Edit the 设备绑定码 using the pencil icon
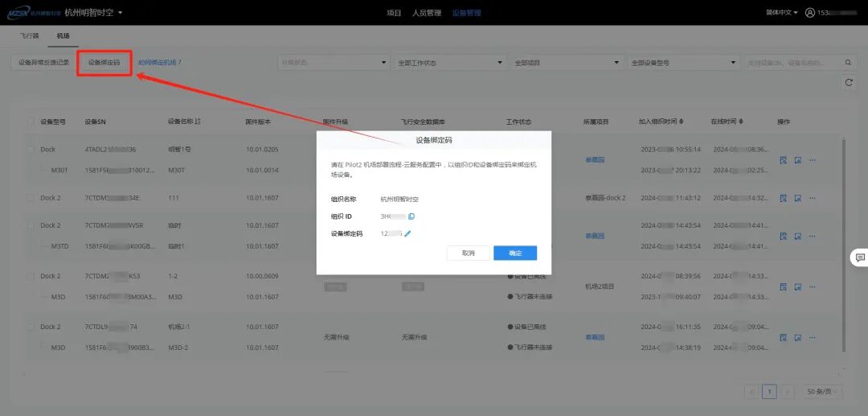868x416 pixels. [x=408, y=234]
